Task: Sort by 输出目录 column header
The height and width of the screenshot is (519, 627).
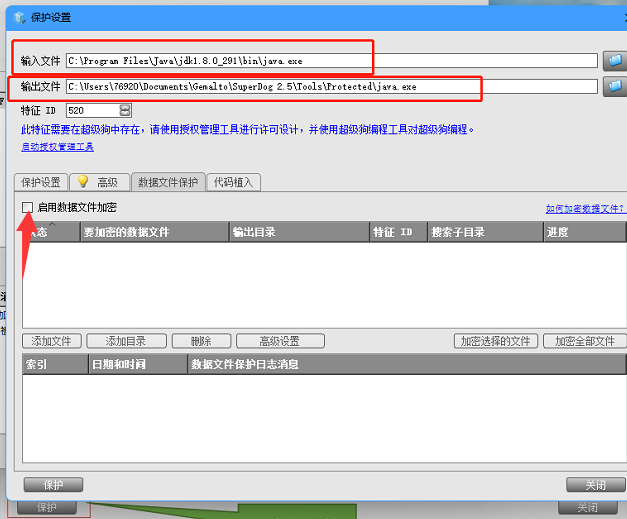Action: click(299, 232)
